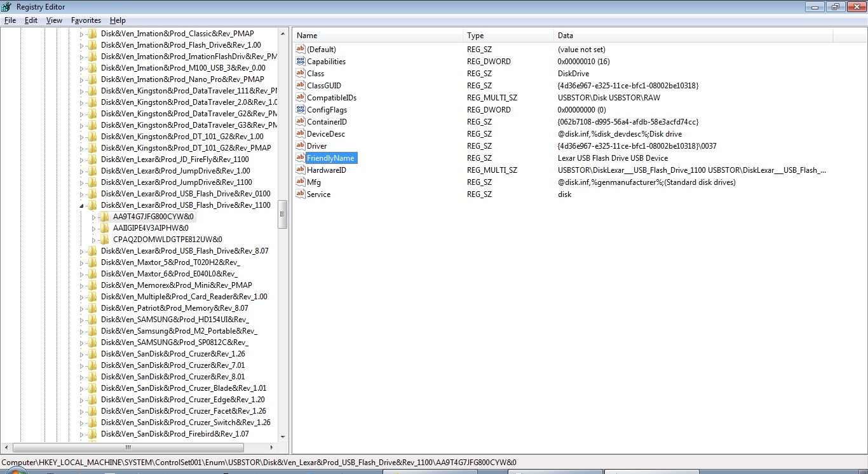The height and width of the screenshot is (474, 868).
Task: Select the Maxtor_6 E040L0 key
Action: [x=170, y=274]
